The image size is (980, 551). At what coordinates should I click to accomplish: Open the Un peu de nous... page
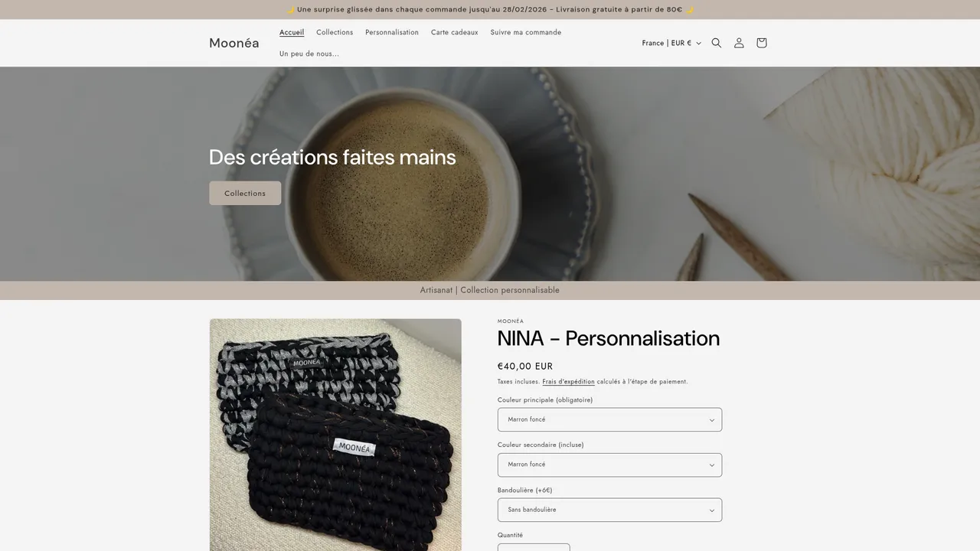pyautogui.click(x=309, y=54)
